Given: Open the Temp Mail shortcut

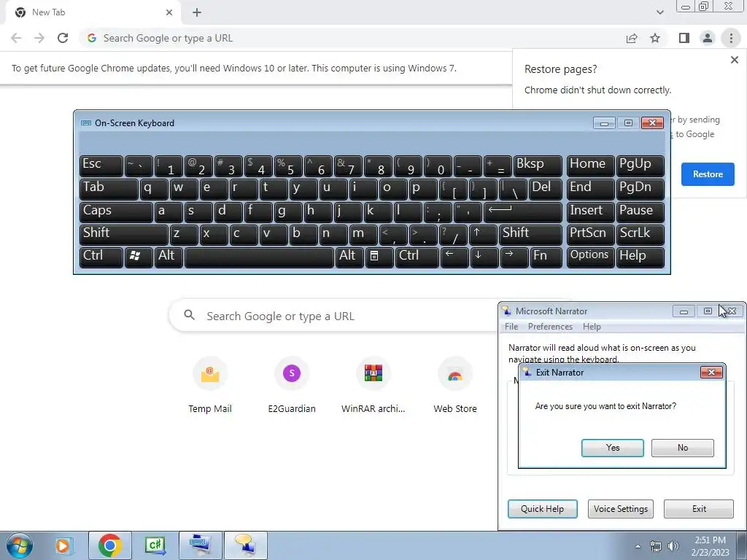Looking at the screenshot, I should coord(209,385).
